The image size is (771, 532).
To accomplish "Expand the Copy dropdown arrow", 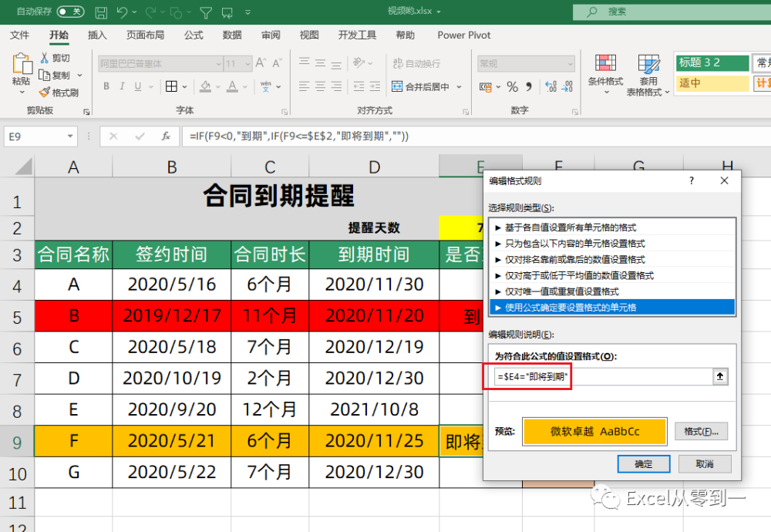I will click(x=79, y=76).
